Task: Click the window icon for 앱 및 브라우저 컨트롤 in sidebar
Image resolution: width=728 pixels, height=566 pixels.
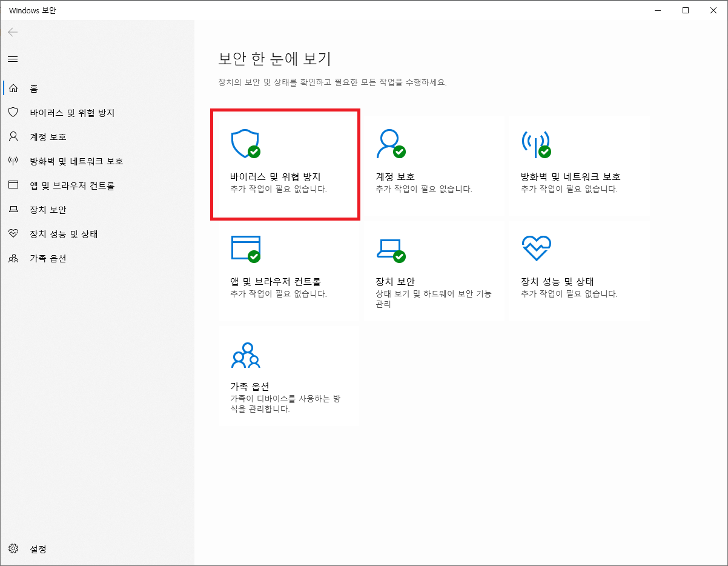Action: pos(13,185)
